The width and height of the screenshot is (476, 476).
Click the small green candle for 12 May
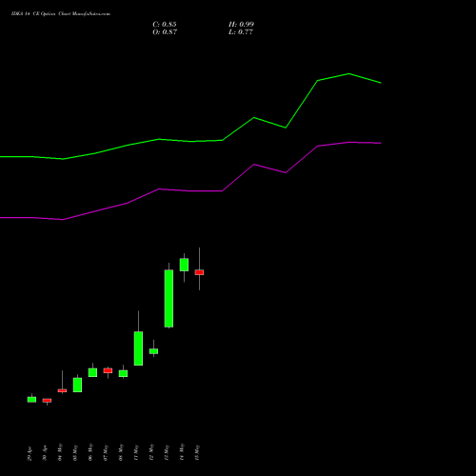pyautogui.click(x=153, y=351)
